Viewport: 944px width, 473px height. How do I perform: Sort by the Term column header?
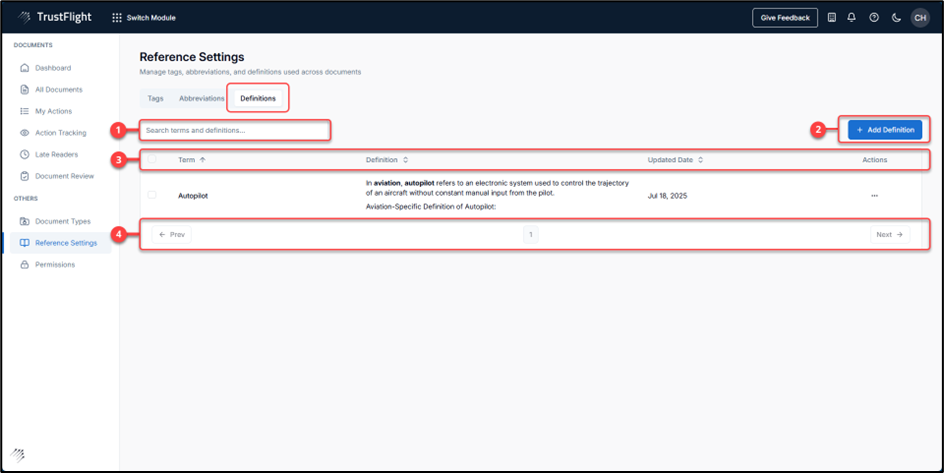click(x=192, y=160)
